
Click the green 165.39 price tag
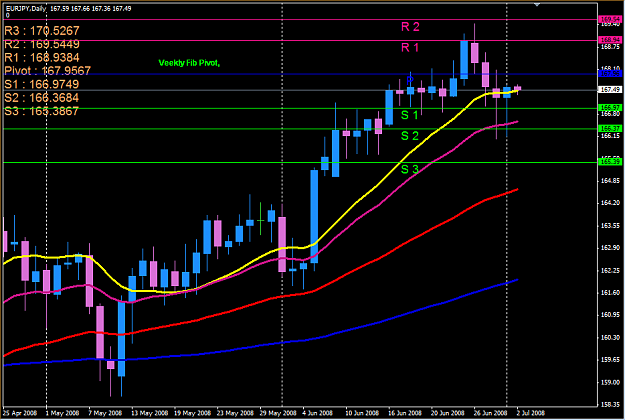(610, 161)
